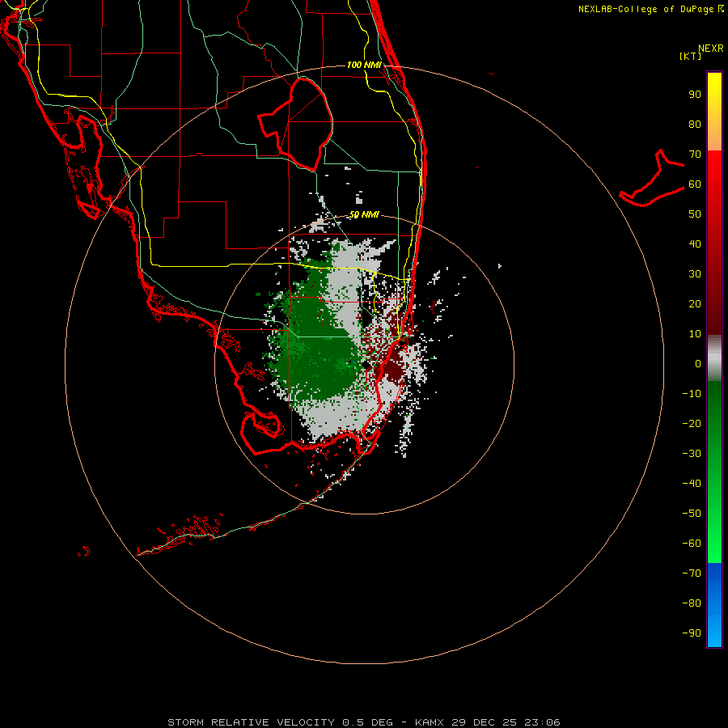
Task: Click the positive 80 knot scale label
Action: [x=695, y=124]
